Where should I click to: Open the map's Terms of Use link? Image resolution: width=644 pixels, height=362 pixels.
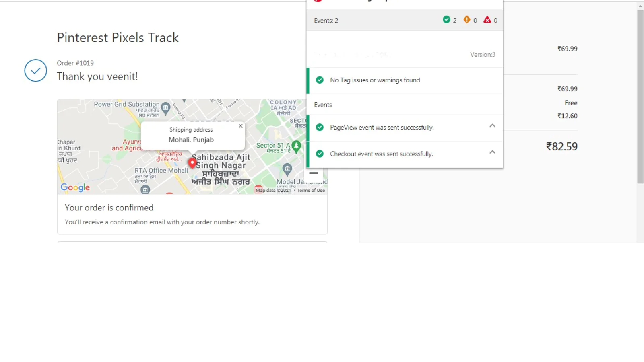tap(311, 191)
